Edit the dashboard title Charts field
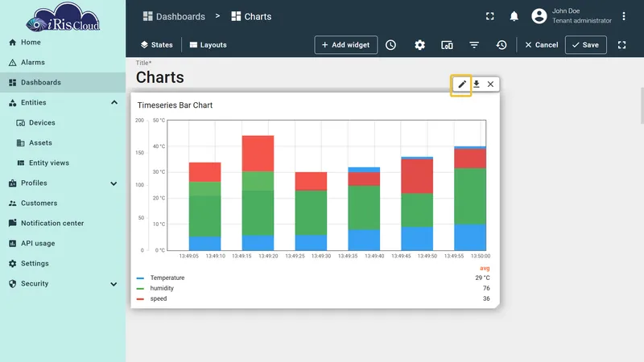 160,77
